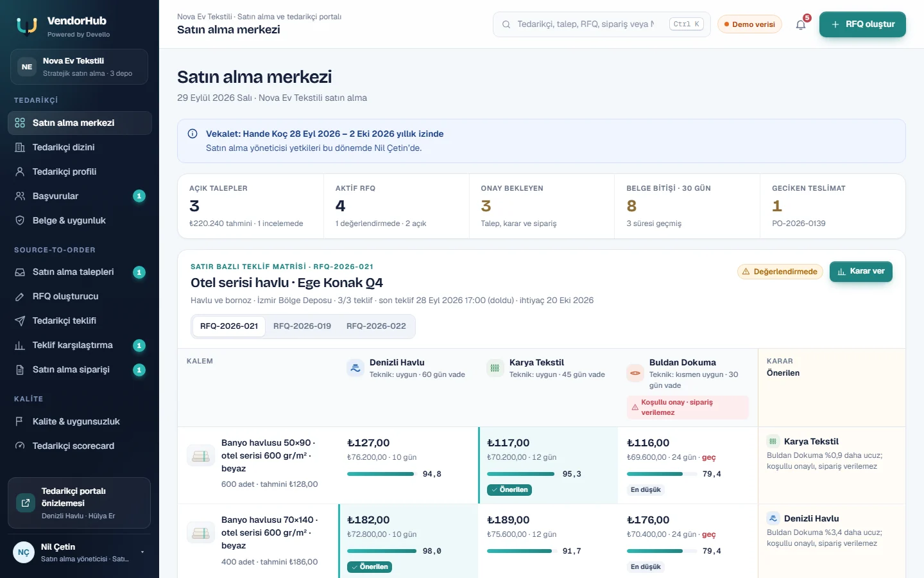Viewport: 924px width, 578px height.
Task: Click Başvurular people icon
Action: point(20,196)
